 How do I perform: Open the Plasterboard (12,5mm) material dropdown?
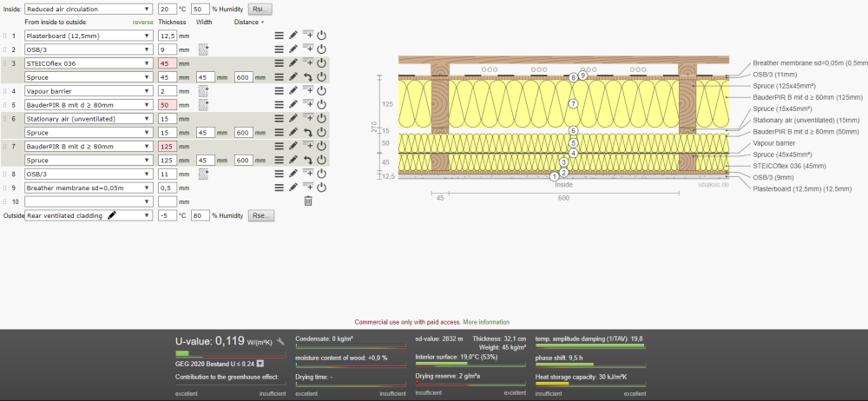(89, 36)
